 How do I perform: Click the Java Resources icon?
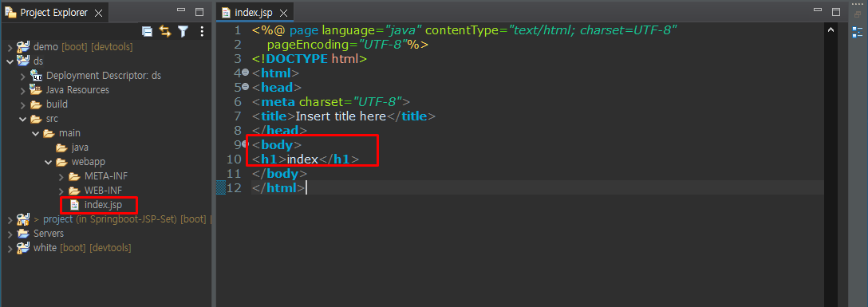coord(36,89)
